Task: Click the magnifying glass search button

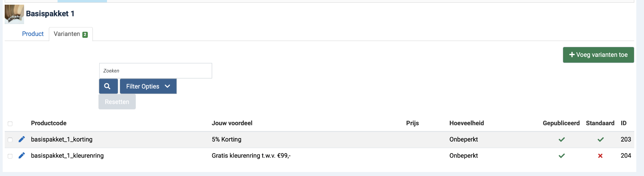Action: (108, 86)
